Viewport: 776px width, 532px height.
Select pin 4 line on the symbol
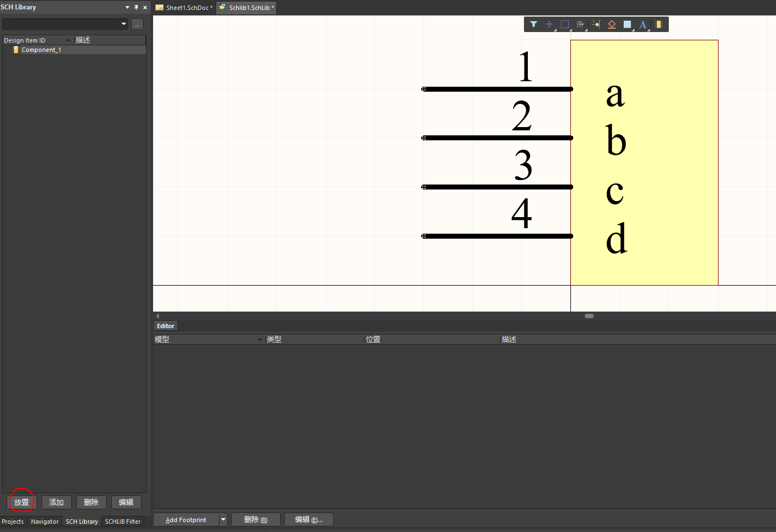[497, 236]
